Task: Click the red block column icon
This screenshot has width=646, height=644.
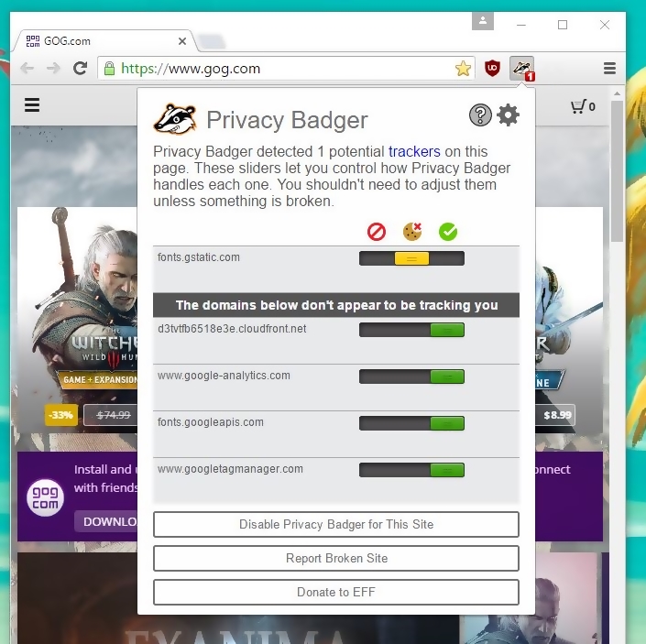Action: click(377, 232)
